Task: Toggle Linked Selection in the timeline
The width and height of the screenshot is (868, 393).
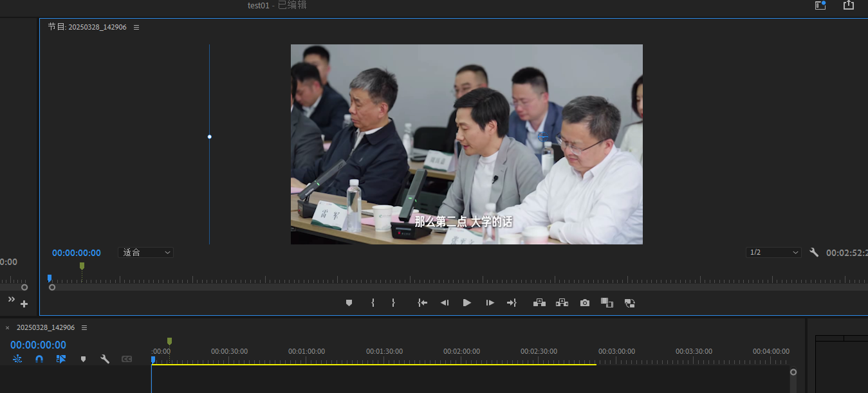Action: coord(61,359)
